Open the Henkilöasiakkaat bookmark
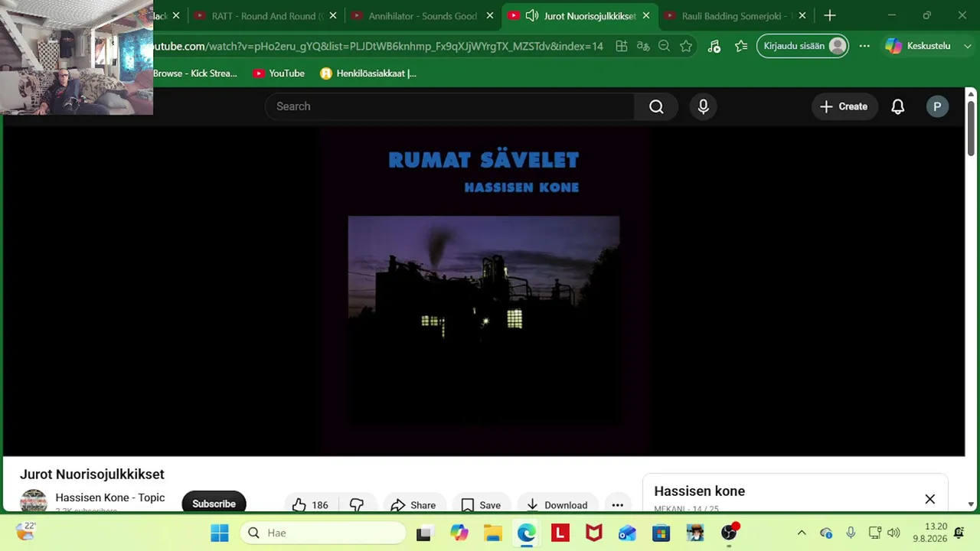Viewport: 980px width, 551px height. tap(368, 73)
